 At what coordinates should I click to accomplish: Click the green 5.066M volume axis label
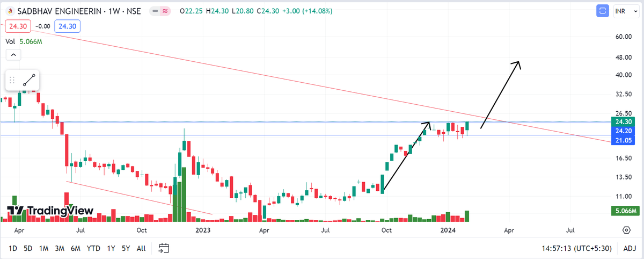pos(626,211)
